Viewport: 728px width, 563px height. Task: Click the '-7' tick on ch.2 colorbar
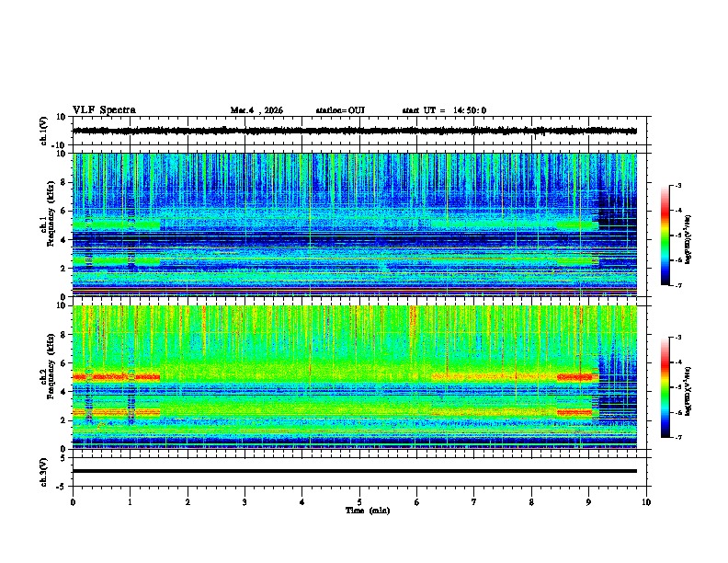tap(677, 438)
